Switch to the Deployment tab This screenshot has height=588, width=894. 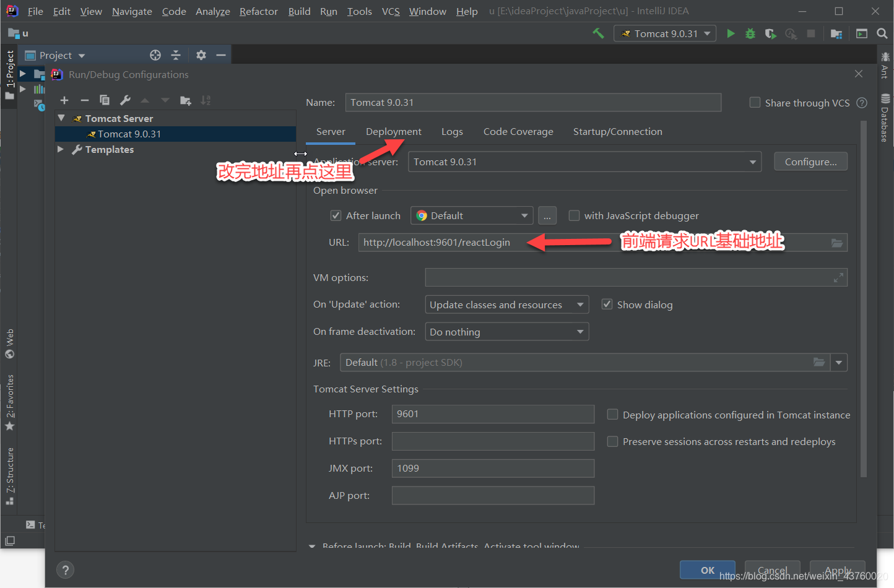coord(393,131)
